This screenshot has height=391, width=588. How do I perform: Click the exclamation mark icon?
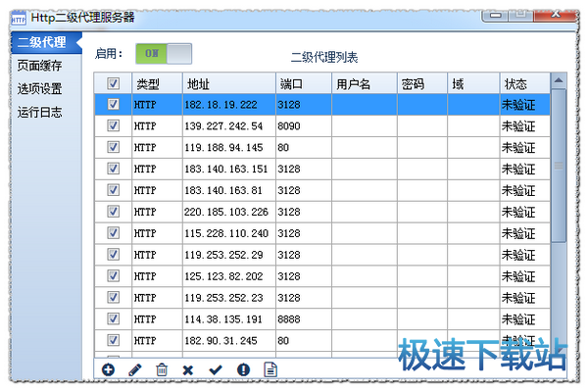[x=243, y=370]
